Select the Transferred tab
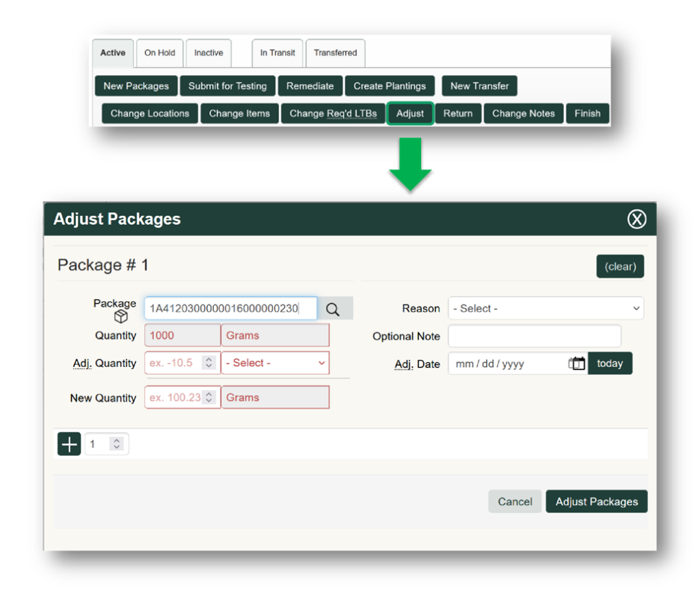 click(x=335, y=53)
